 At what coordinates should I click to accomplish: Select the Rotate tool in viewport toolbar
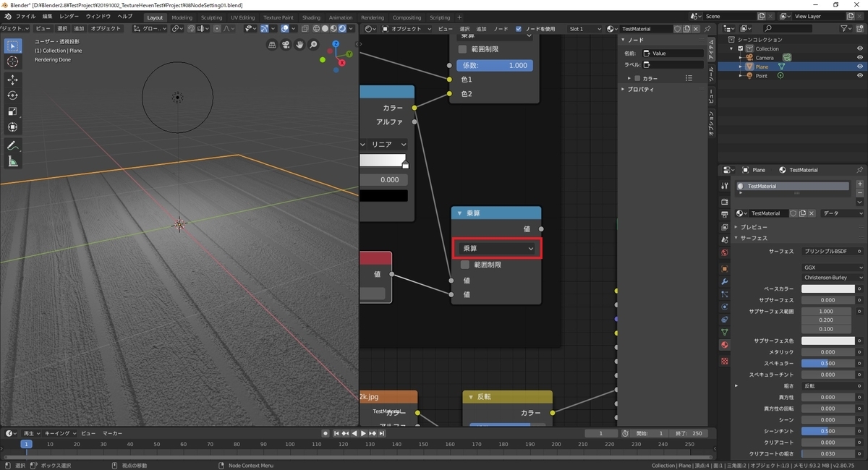click(x=12, y=95)
